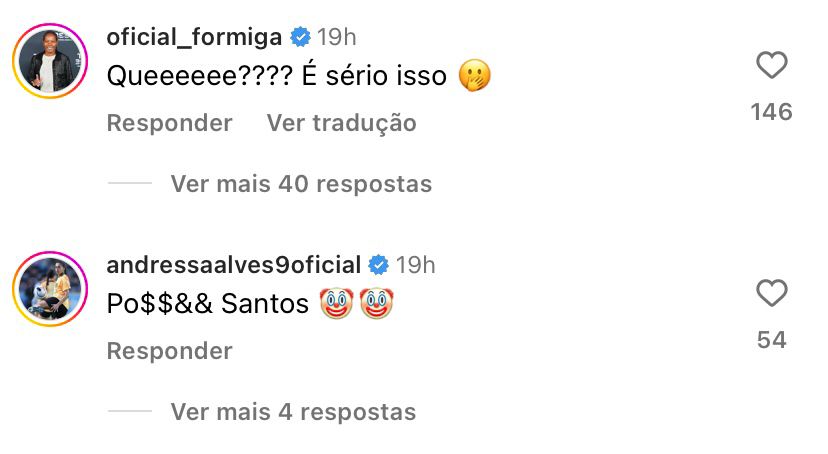Image resolution: width=828 pixels, height=454 pixels.
Task: View the 54 likes count
Action: 771,340
